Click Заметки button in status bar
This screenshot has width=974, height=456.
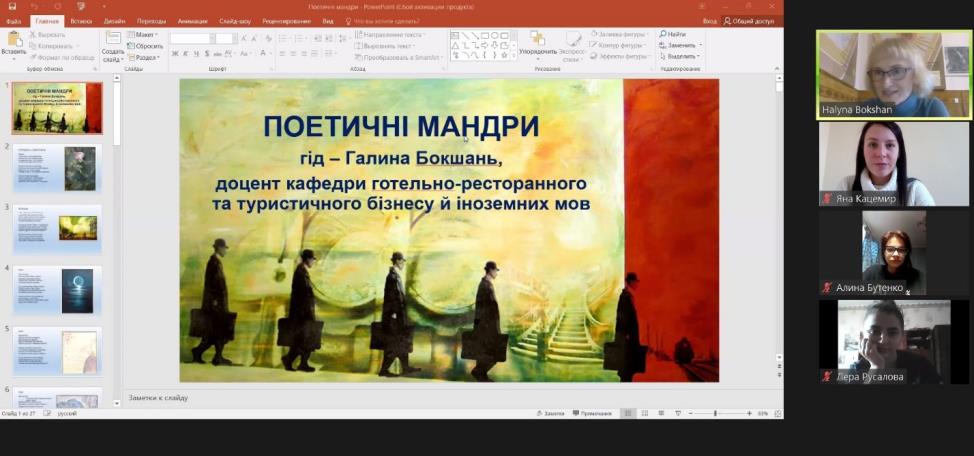click(x=550, y=413)
